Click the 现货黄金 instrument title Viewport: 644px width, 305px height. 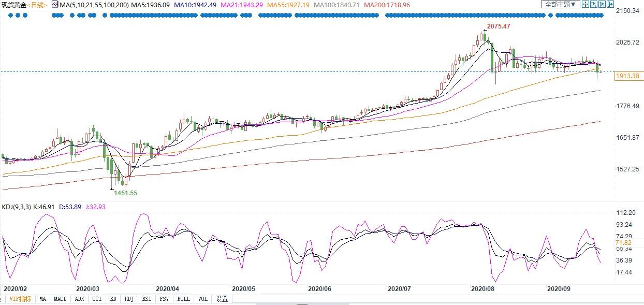point(14,5)
